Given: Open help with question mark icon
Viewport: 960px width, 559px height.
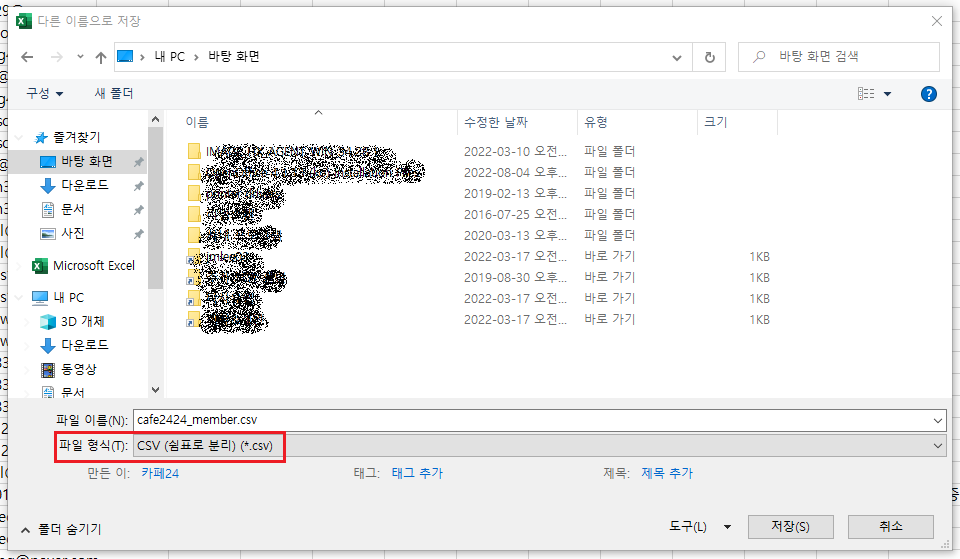Looking at the screenshot, I should (x=928, y=94).
